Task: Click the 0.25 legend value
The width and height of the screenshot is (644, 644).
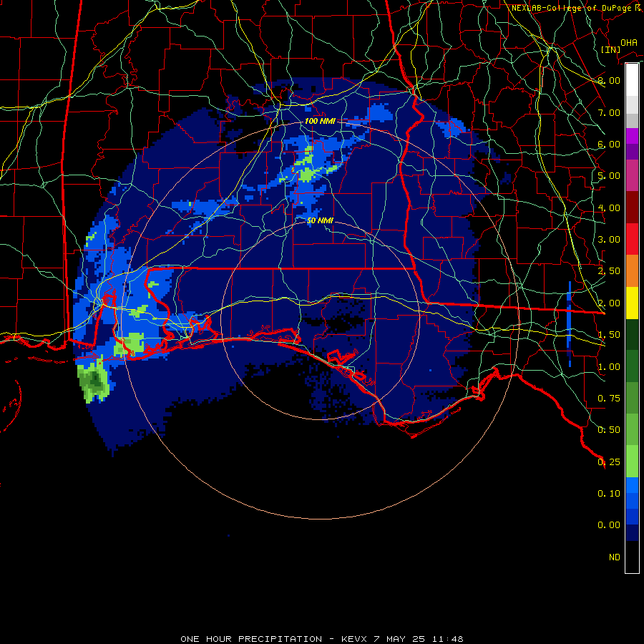Action: (x=609, y=462)
